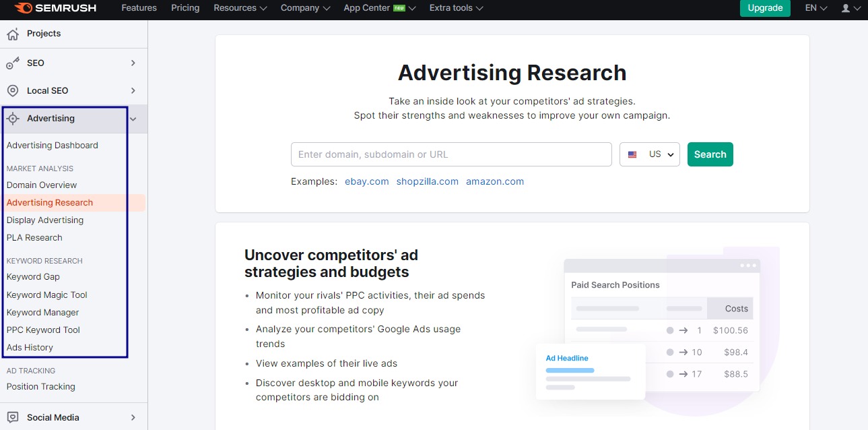Open the Projects home icon

[13, 34]
